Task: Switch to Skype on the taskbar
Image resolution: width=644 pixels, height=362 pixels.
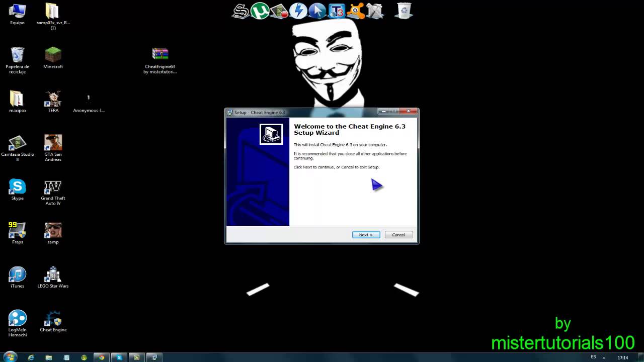Action: coord(119,357)
